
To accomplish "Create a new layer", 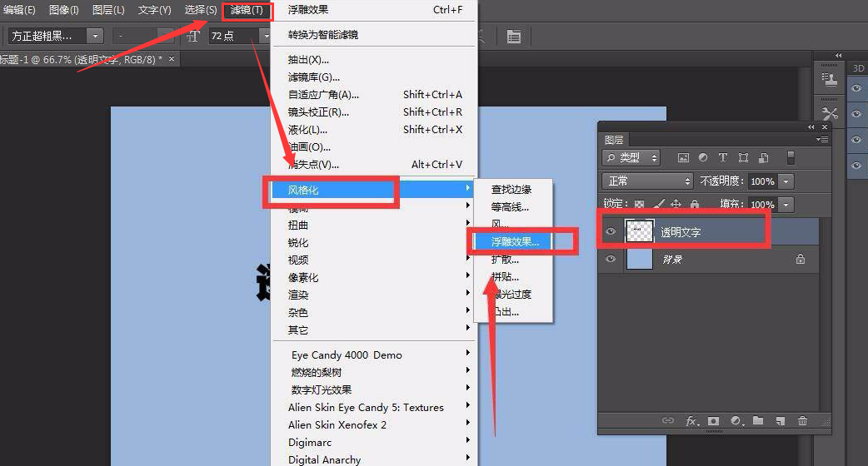I will (781, 421).
